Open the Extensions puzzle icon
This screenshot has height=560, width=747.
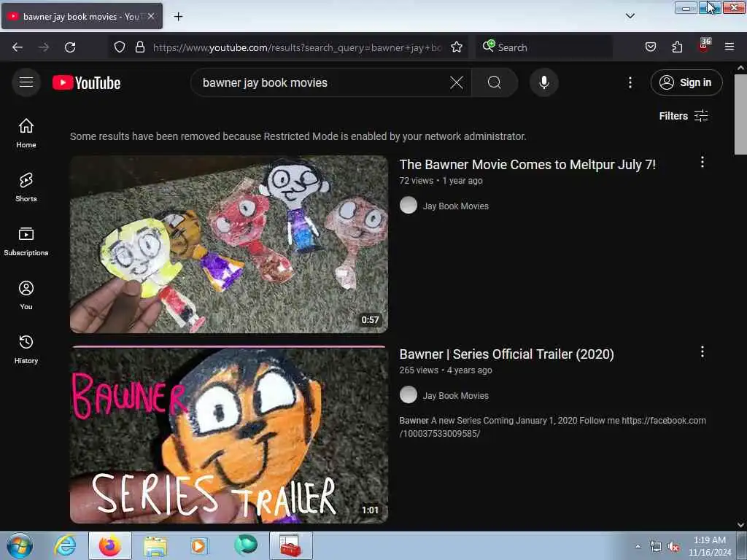coord(677,47)
